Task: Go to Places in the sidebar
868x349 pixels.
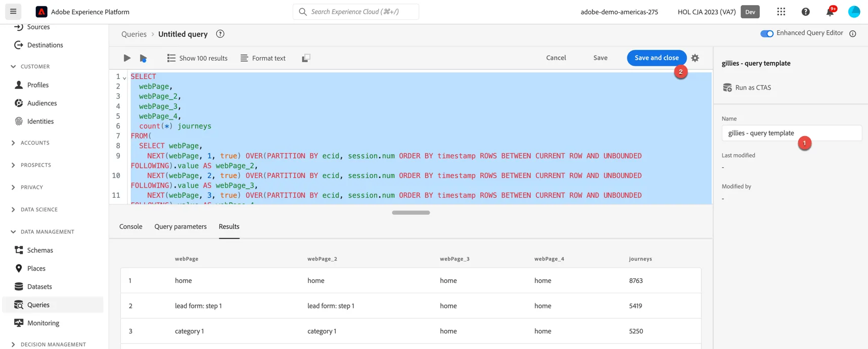Action: 36,269
